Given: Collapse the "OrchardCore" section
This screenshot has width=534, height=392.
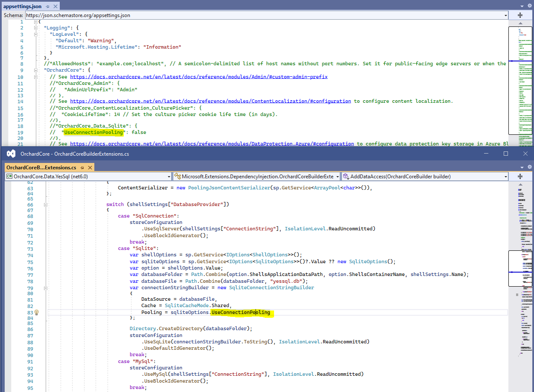Looking at the screenshot, I should click(x=36, y=70).
